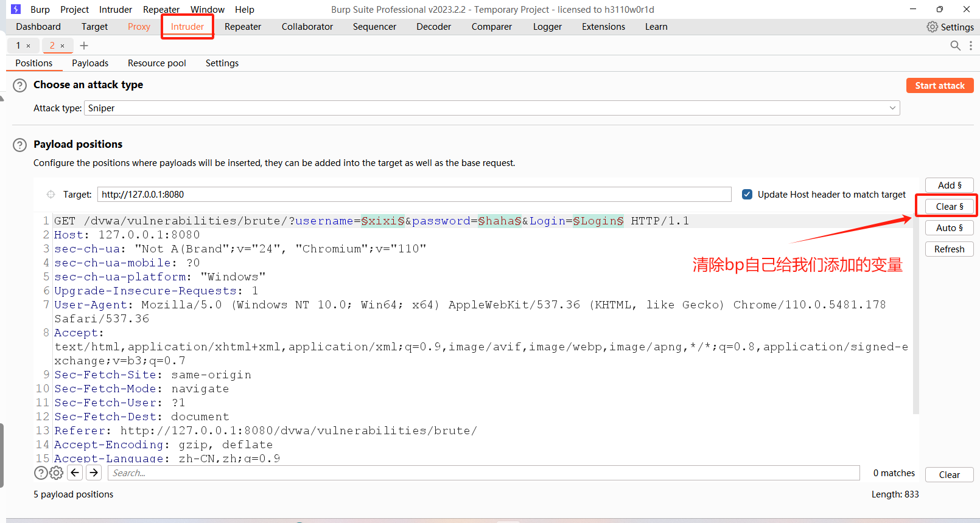Viewport: 980px width, 523px height.
Task: Open help for Choose an attack type
Action: 20,85
